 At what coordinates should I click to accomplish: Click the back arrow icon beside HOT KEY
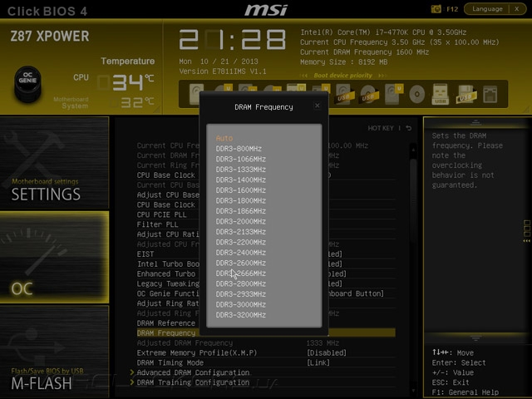[409, 128]
